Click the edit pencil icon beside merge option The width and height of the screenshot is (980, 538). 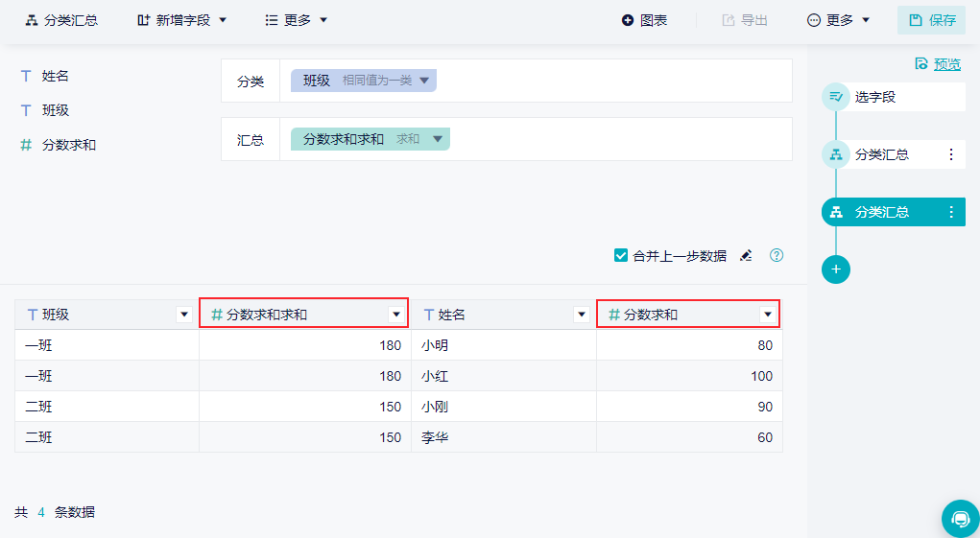click(x=746, y=255)
